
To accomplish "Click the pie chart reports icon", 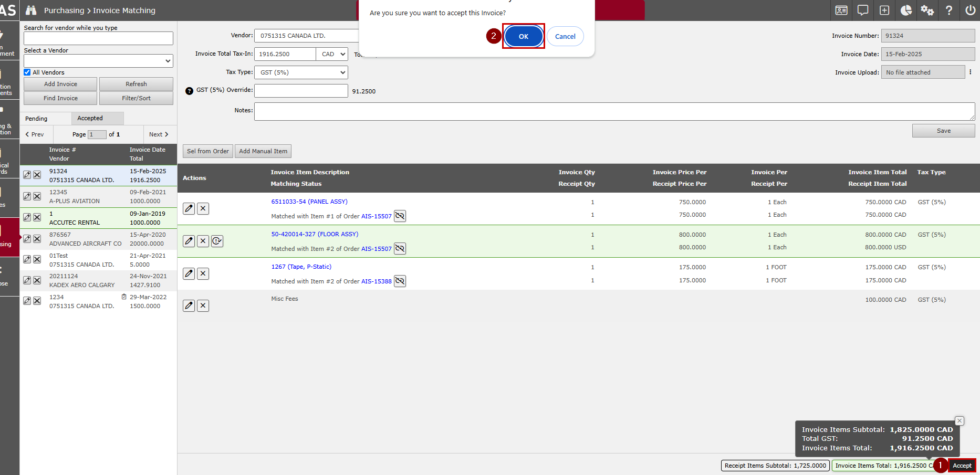I will click(906, 10).
